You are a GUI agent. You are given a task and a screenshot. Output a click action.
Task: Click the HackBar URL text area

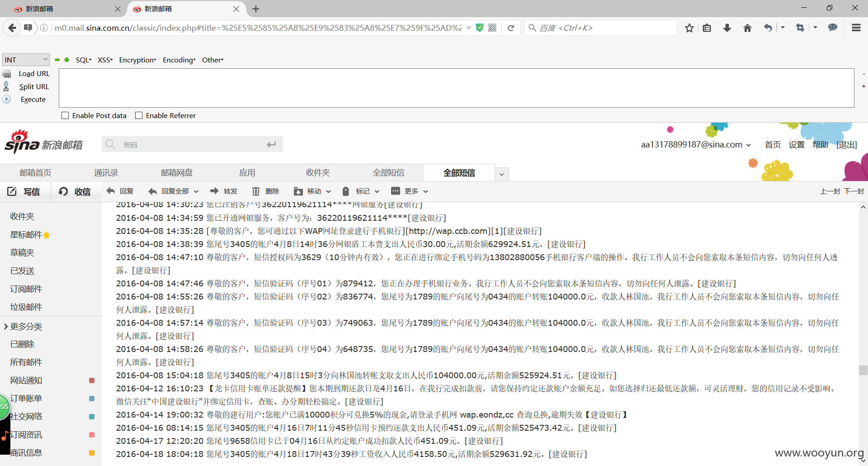(456, 88)
